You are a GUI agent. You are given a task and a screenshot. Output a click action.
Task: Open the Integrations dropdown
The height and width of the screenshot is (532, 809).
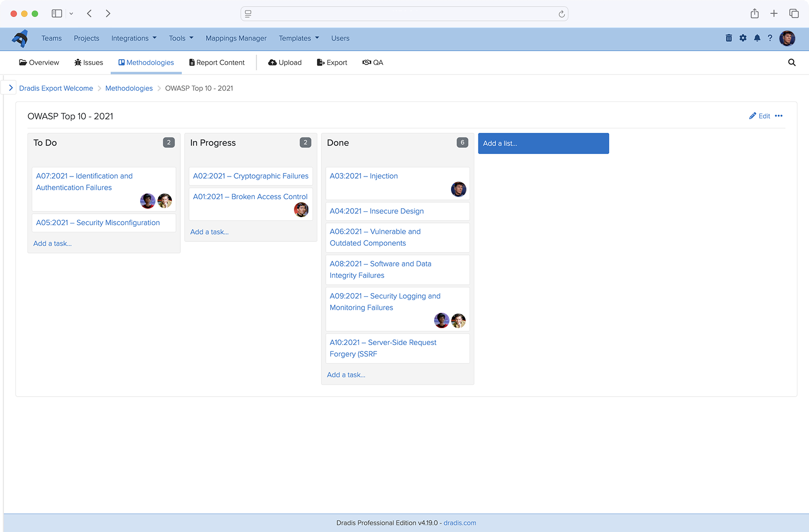coord(133,38)
